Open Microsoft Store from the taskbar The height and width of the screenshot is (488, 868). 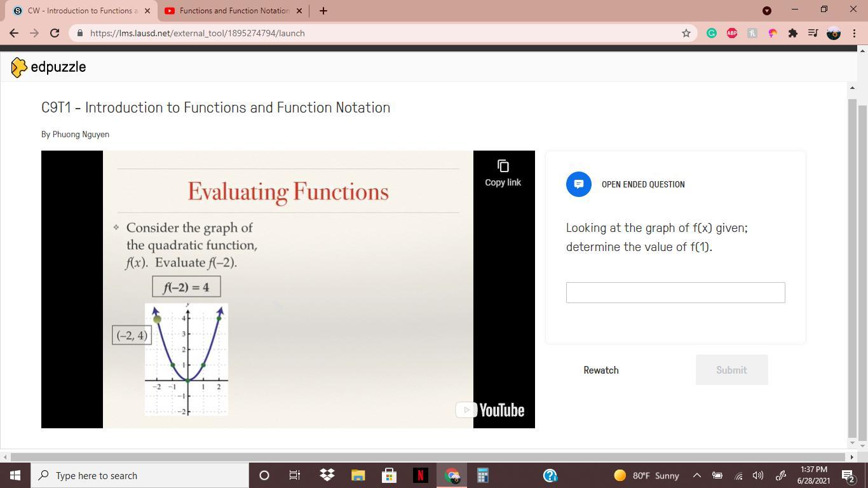tap(390, 475)
